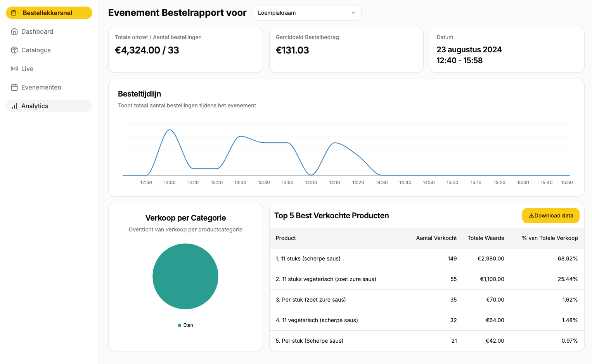
Task: Expand the chevron on the venue selector
Action: (353, 13)
